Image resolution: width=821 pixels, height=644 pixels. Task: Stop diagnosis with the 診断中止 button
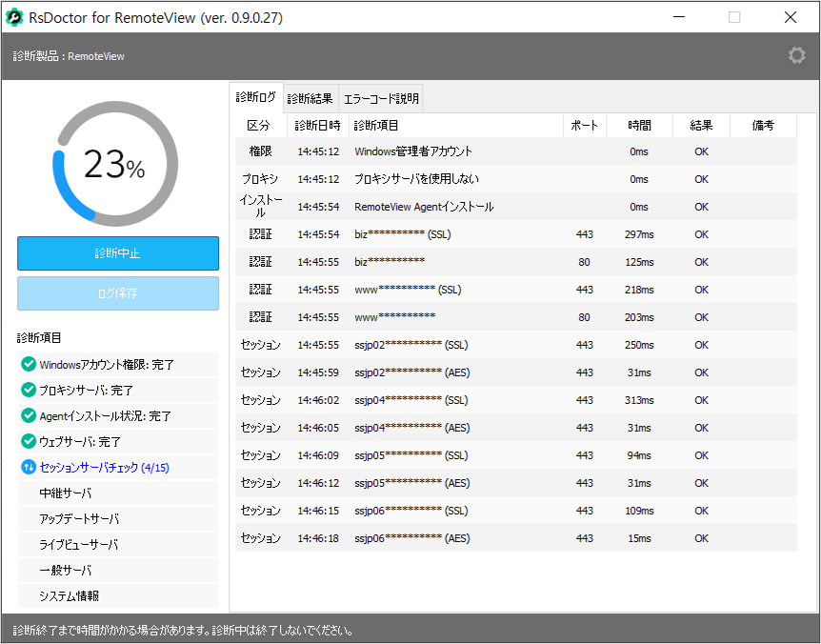(x=118, y=253)
